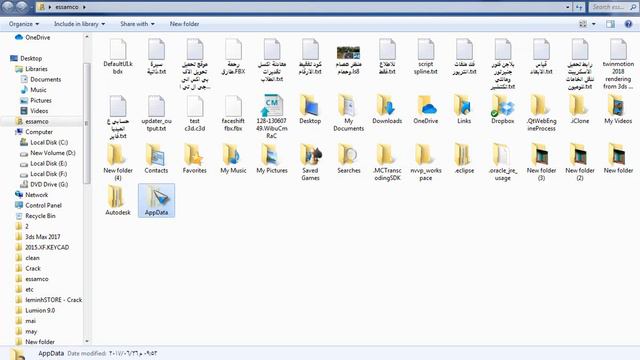Open the Links folder
This screenshot has width=640, height=360.
(464, 109)
